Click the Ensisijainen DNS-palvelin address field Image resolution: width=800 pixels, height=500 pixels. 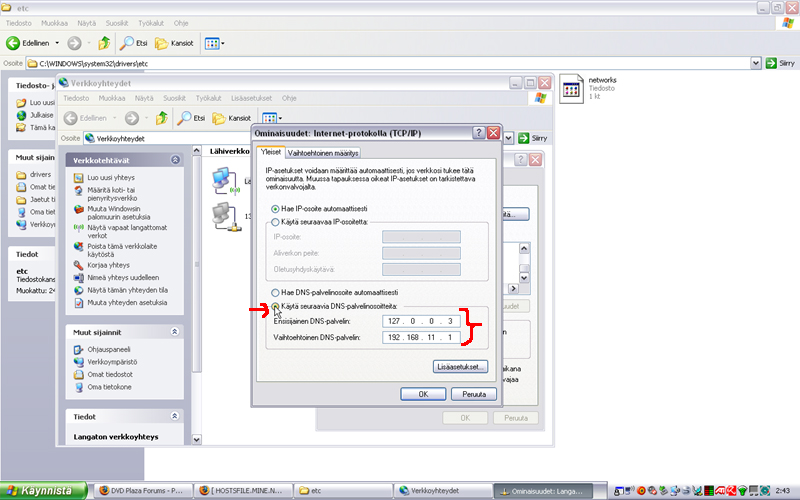coord(422,321)
